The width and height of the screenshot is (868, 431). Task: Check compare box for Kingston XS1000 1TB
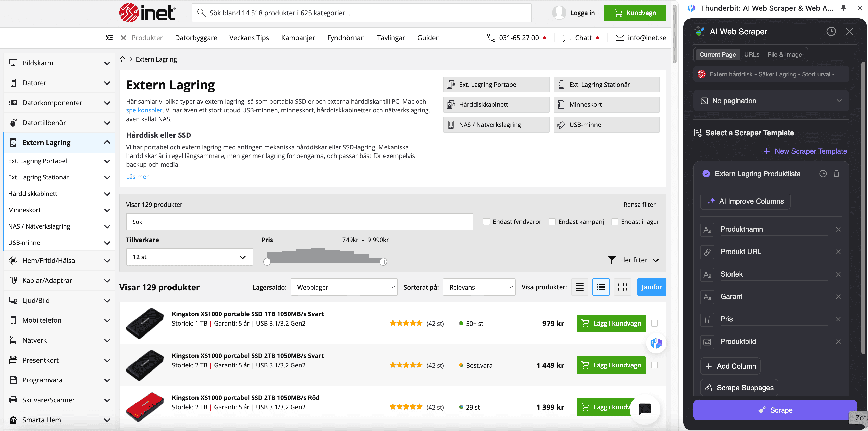654,323
